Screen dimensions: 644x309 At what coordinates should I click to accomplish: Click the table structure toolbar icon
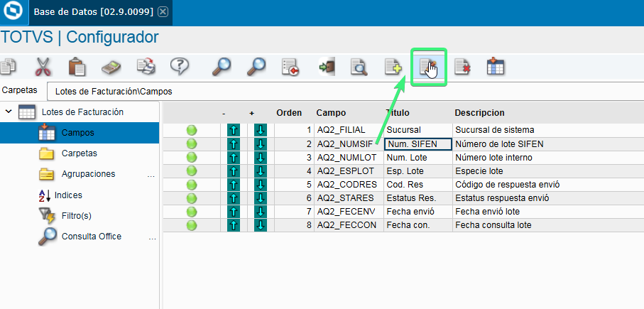pyautogui.click(x=496, y=67)
